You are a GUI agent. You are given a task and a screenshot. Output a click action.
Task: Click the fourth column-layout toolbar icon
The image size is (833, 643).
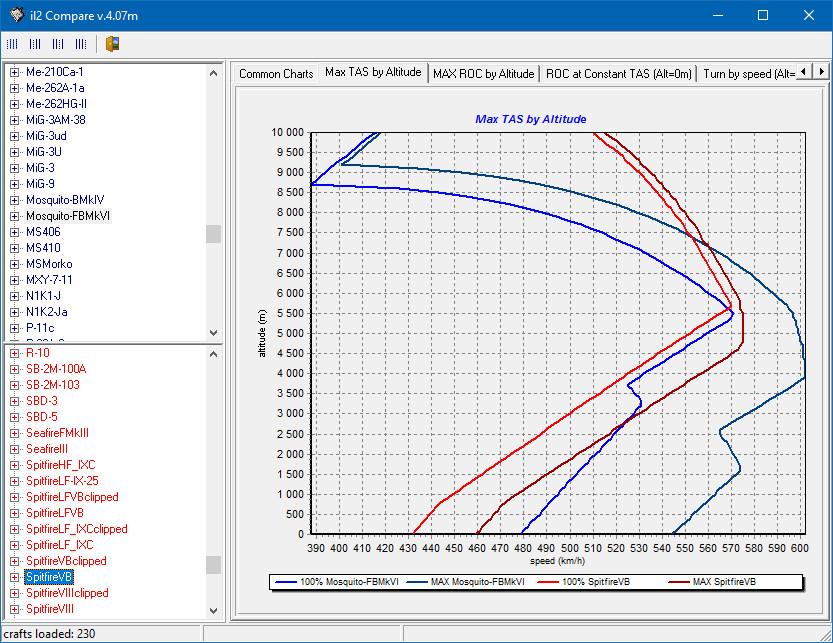[80, 44]
